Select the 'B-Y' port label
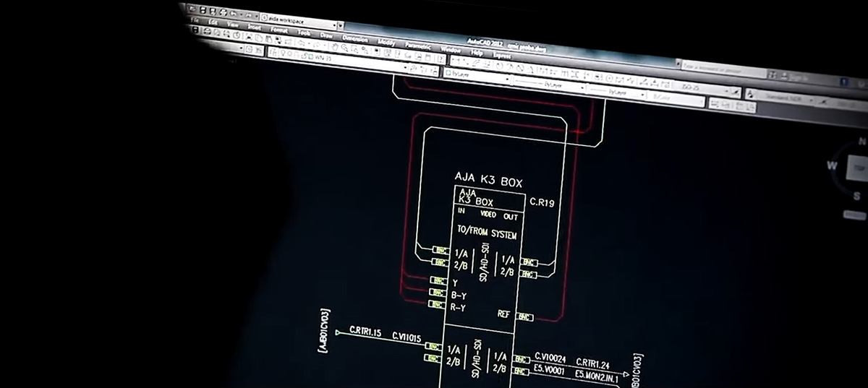Image resolution: width=868 pixels, height=388 pixels. [x=459, y=294]
